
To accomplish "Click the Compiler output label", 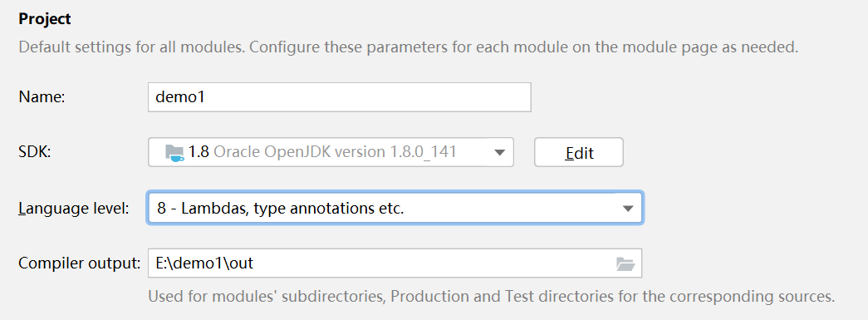I will [79, 263].
